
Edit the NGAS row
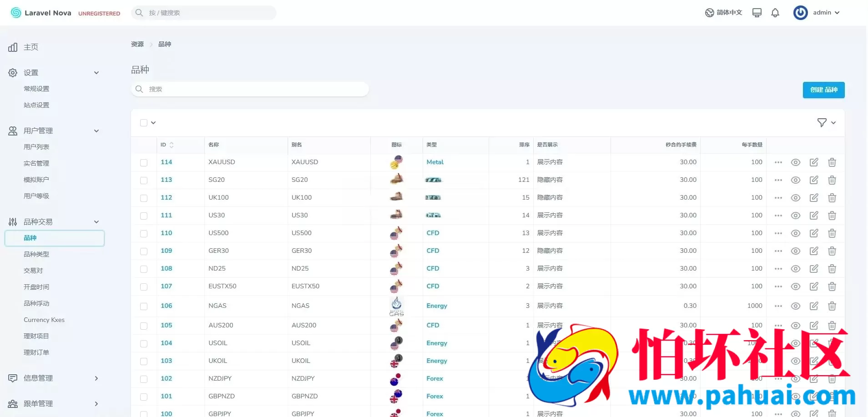[x=814, y=306]
